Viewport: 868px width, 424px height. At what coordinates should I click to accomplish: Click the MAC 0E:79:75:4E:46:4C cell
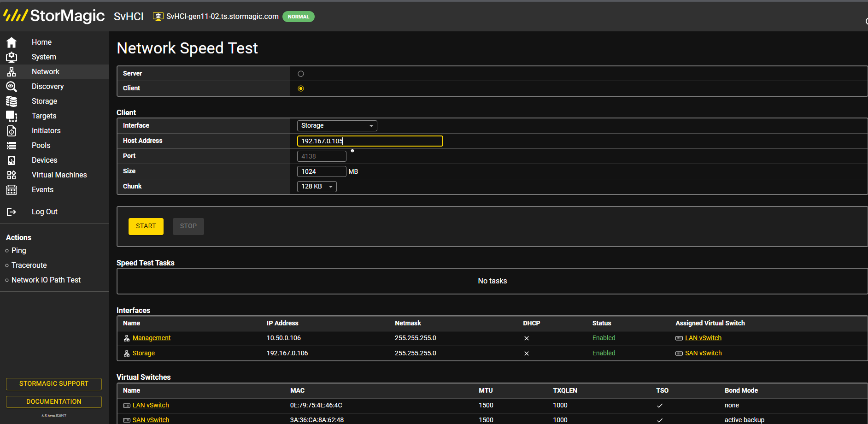pos(316,406)
